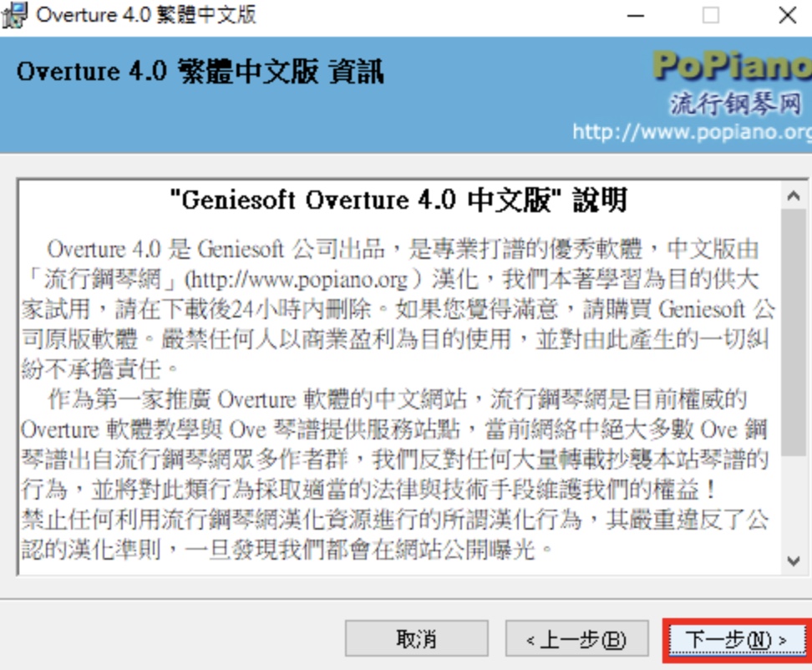The width and height of the screenshot is (812, 670).
Task: Click the http://www.popiano.org banner address
Action: tap(692, 132)
